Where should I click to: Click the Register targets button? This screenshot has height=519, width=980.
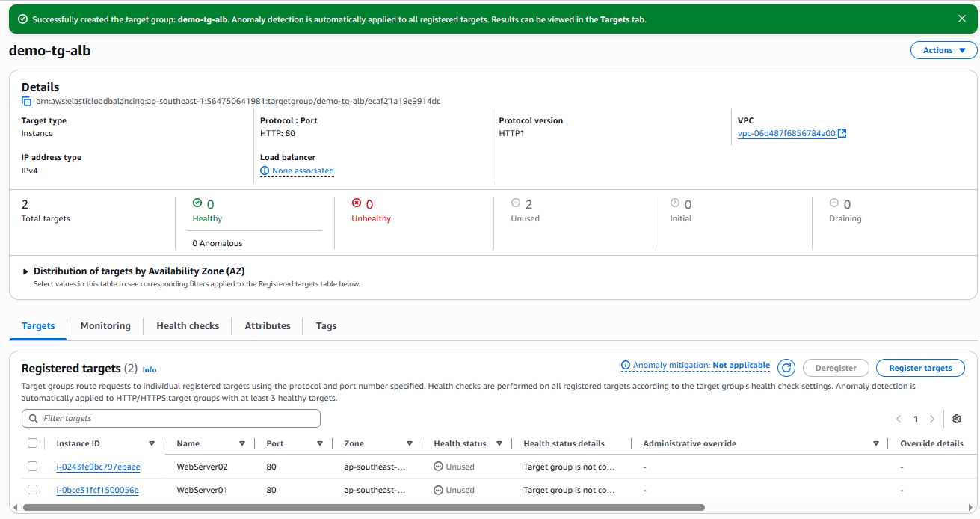(x=920, y=368)
